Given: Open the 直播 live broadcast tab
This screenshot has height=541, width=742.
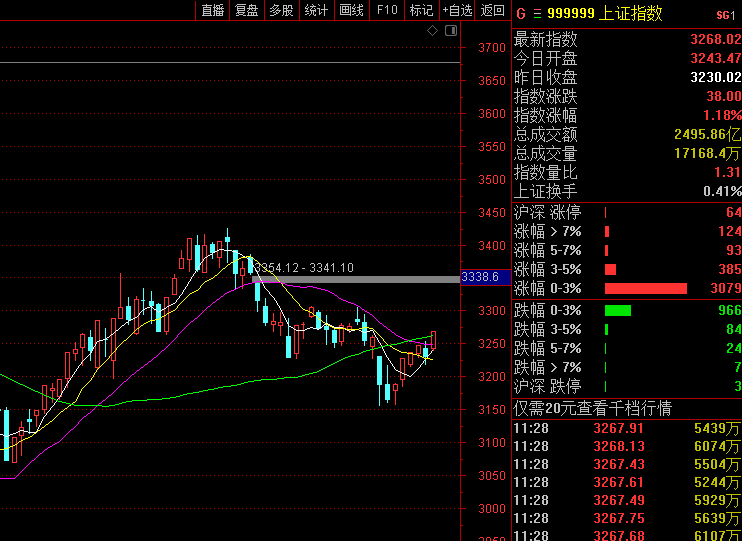Looking at the screenshot, I should tap(212, 10).
